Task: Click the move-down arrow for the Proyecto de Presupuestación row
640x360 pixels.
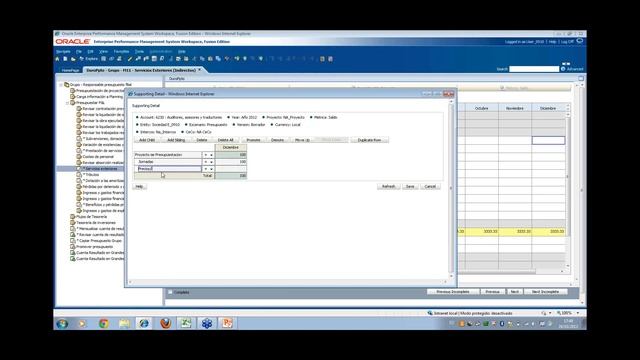Action: (211, 155)
